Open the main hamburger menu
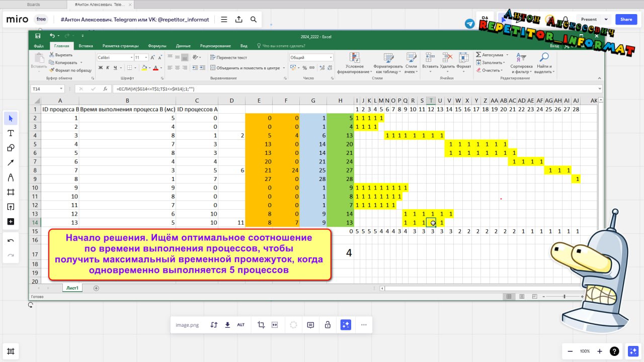Viewport: 644px width, 362px height. pos(224,20)
